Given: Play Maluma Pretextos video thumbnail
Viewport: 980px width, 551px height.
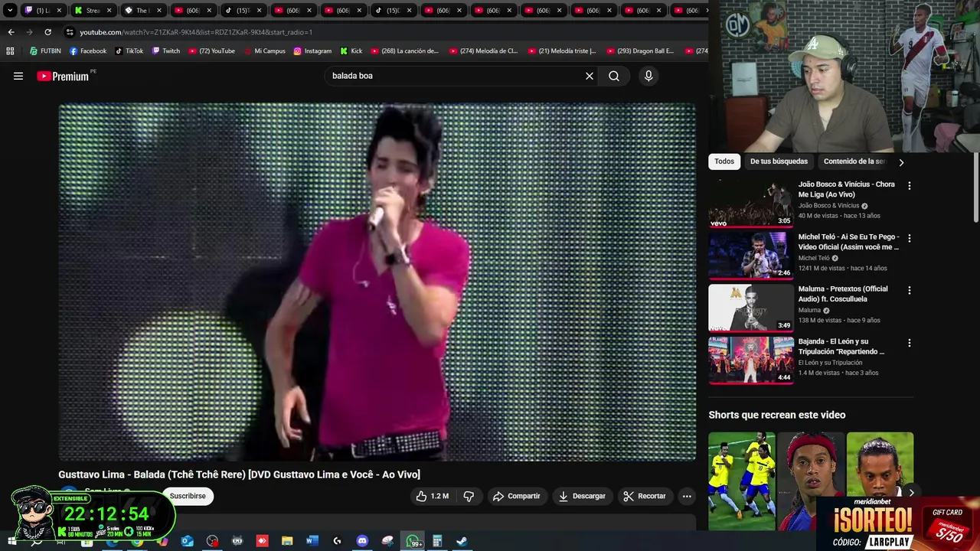Looking at the screenshot, I should [751, 308].
